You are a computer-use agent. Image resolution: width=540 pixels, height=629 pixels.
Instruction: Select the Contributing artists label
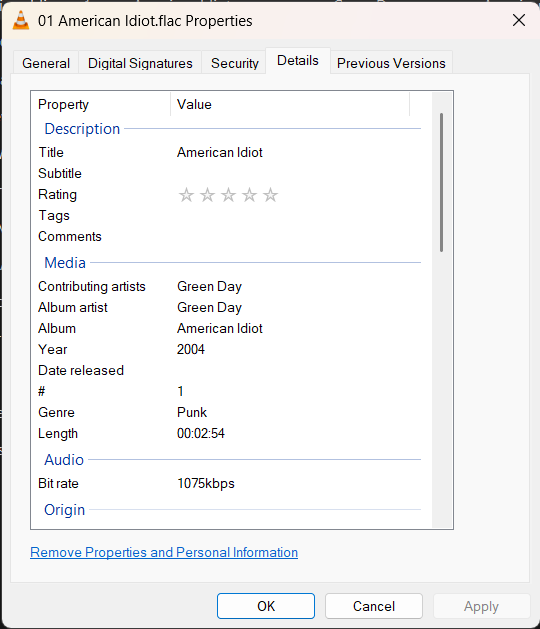(92, 286)
